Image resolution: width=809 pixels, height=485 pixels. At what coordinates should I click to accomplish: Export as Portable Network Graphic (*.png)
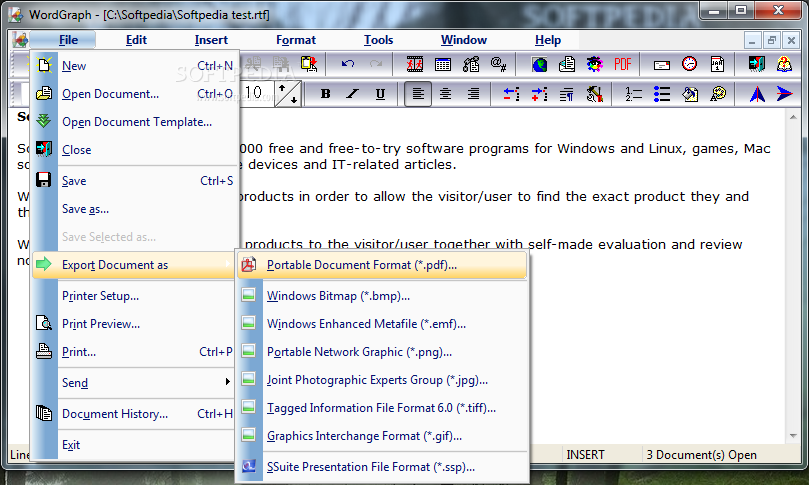[x=382, y=351]
